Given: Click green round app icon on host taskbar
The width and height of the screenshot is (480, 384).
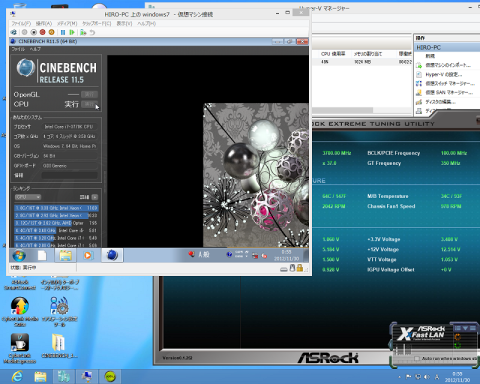Looking at the screenshot, I should click(110, 377).
